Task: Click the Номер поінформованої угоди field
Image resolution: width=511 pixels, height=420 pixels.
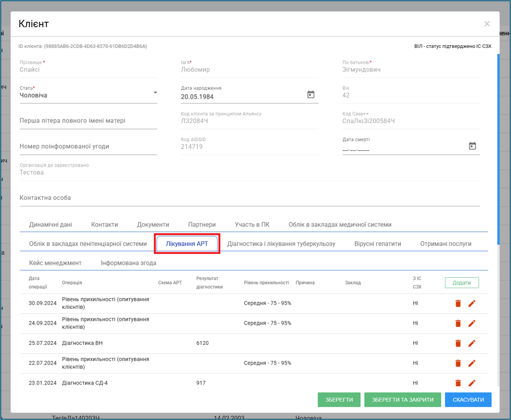Action: (x=88, y=147)
